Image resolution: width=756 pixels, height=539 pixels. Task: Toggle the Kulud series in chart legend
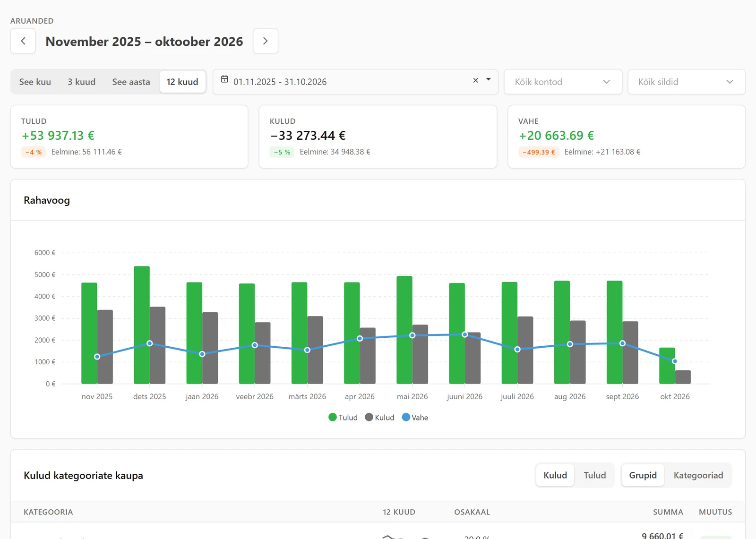point(379,418)
